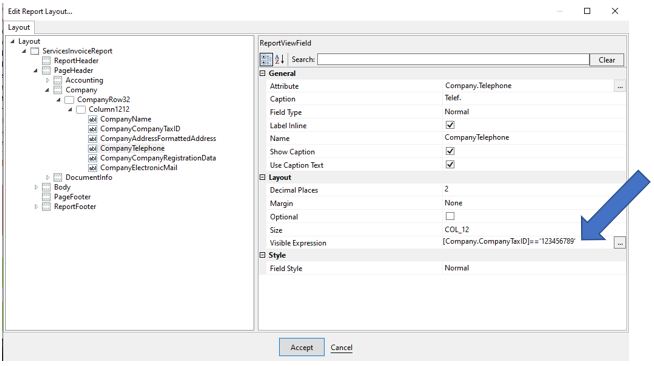This screenshot has width=654, height=366.
Task: Select the CompanyAddressFormattedAddress tree item
Action: pos(158,138)
